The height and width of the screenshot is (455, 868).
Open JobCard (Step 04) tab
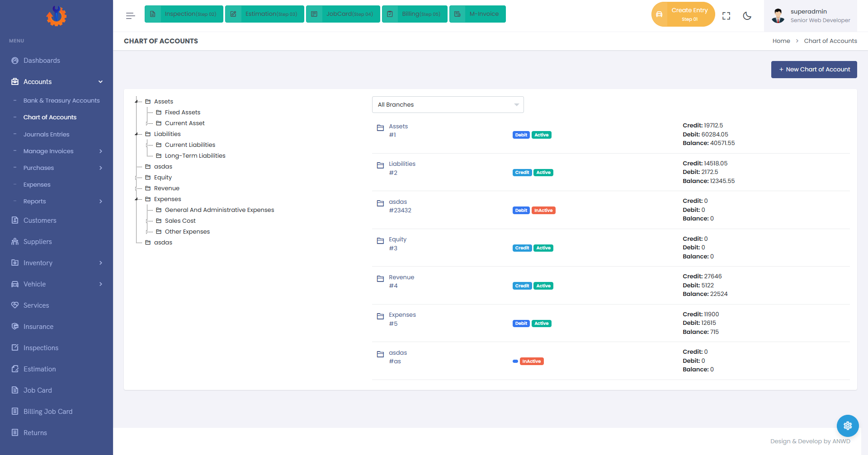click(343, 14)
